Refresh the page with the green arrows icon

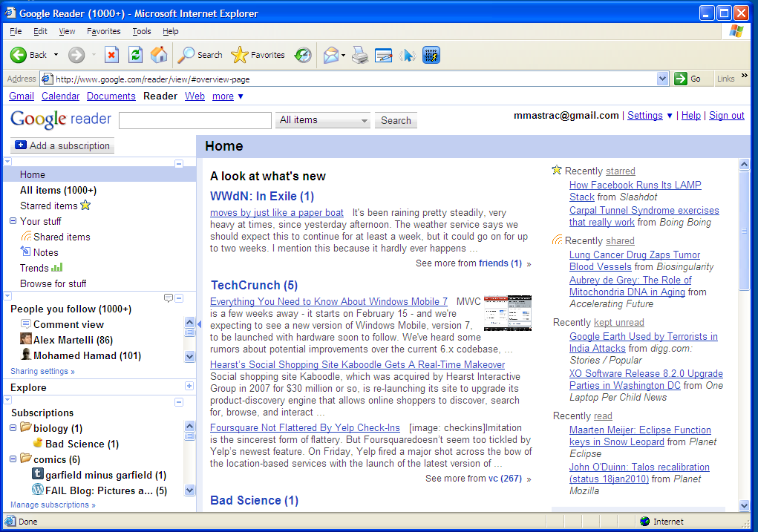(135, 55)
